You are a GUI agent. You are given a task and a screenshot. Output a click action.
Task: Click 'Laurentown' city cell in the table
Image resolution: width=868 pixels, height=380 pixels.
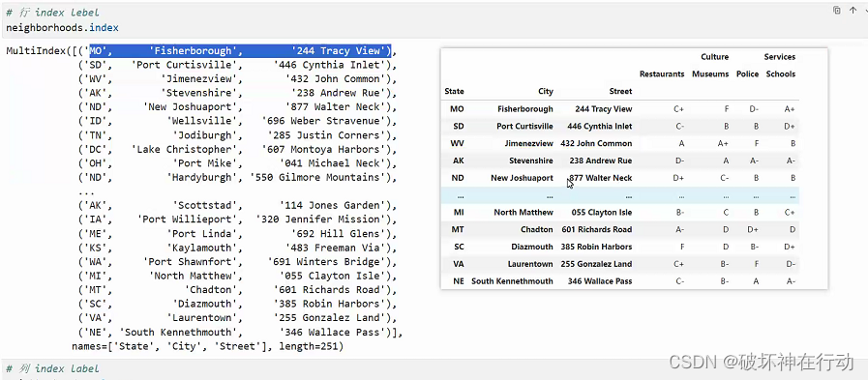(x=530, y=264)
